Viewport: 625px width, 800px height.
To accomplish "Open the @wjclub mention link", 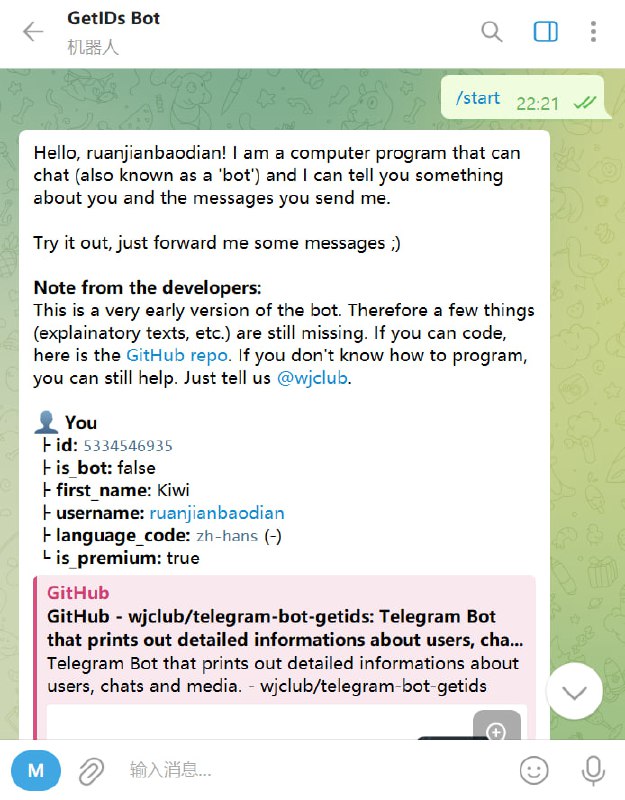I will [x=312, y=378].
